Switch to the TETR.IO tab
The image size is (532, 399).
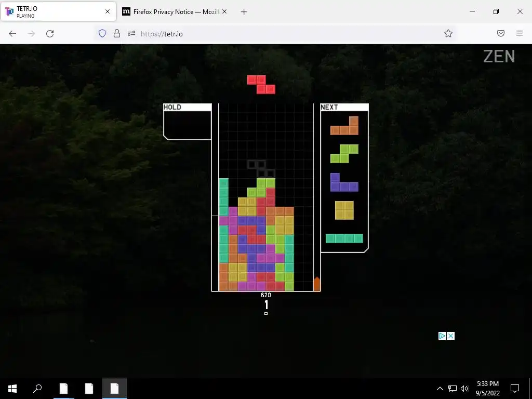58,11
